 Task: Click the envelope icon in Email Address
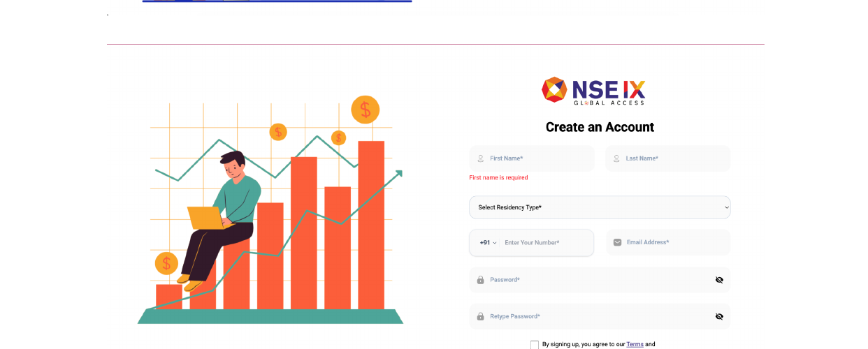[x=617, y=242]
